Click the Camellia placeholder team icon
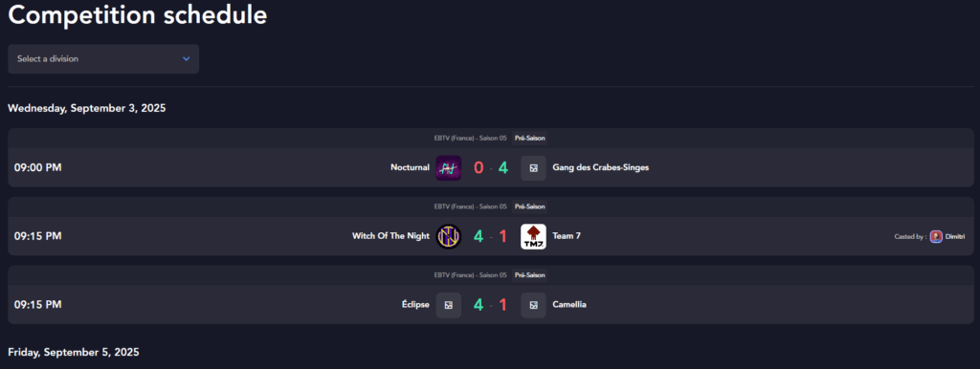980x369 pixels. tap(533, 305)
